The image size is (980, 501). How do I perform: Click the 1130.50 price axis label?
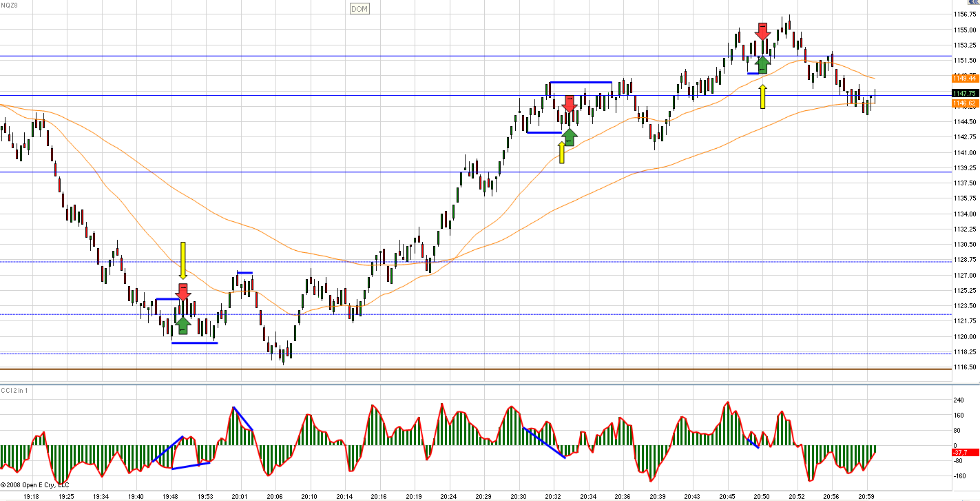(965, 244)
